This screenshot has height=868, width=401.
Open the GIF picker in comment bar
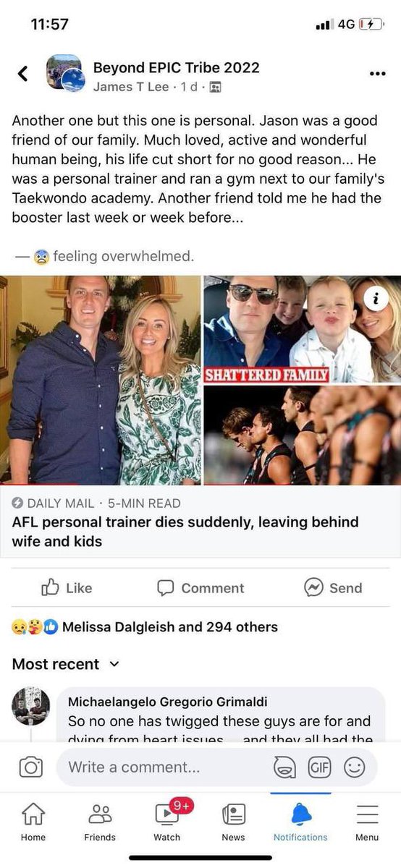point(319,767)
